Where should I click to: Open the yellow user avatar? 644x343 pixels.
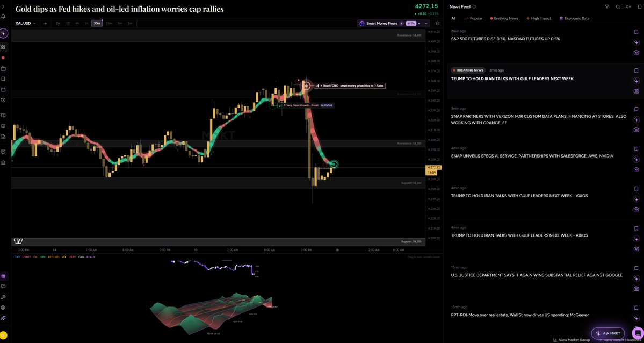[x=3, y=335]
